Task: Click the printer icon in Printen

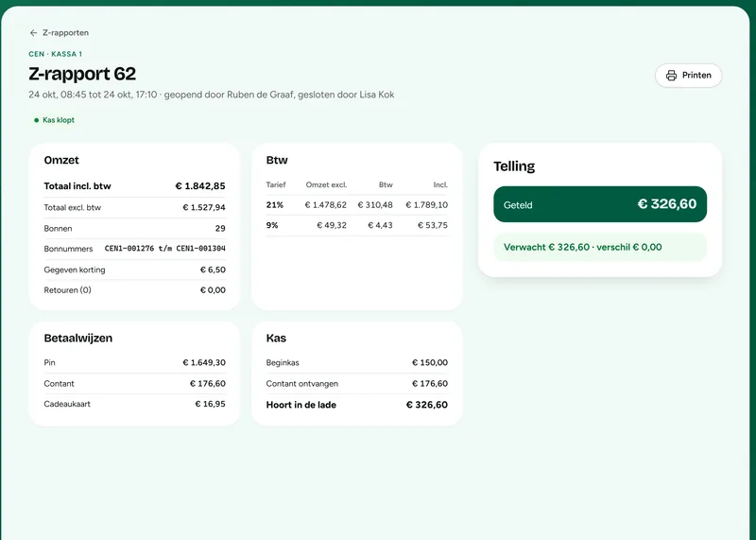Action: point(671,76)
